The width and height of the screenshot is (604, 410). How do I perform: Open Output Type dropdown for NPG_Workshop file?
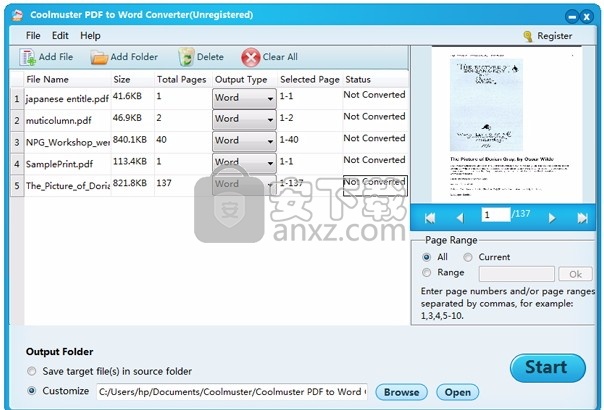click(x=244, y=141)
